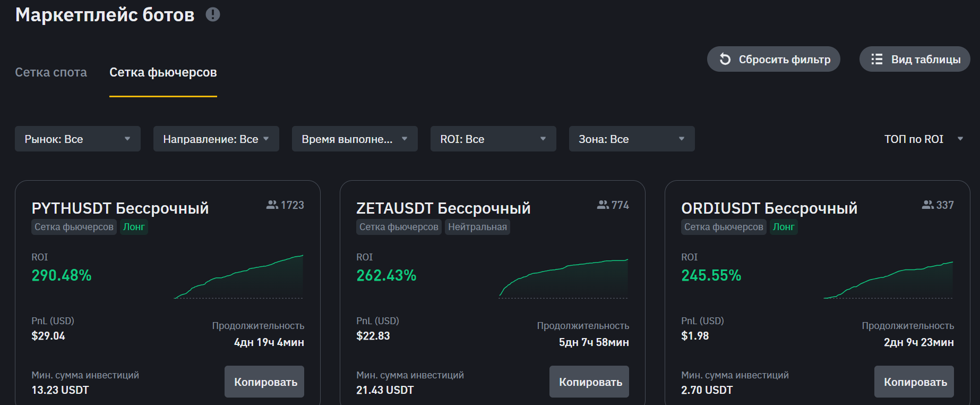
Task: Expand the Зона: Все dropdown
Action: (x=632, y=139)
